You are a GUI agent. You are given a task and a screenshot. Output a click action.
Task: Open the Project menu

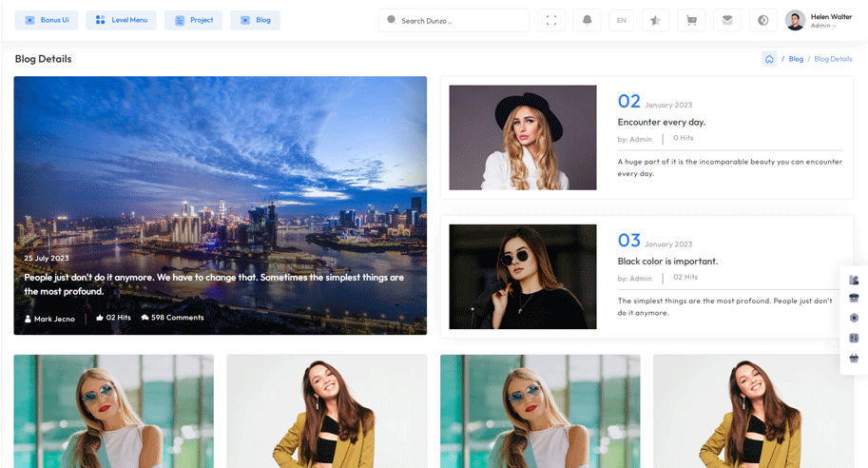tap(193, 20)
